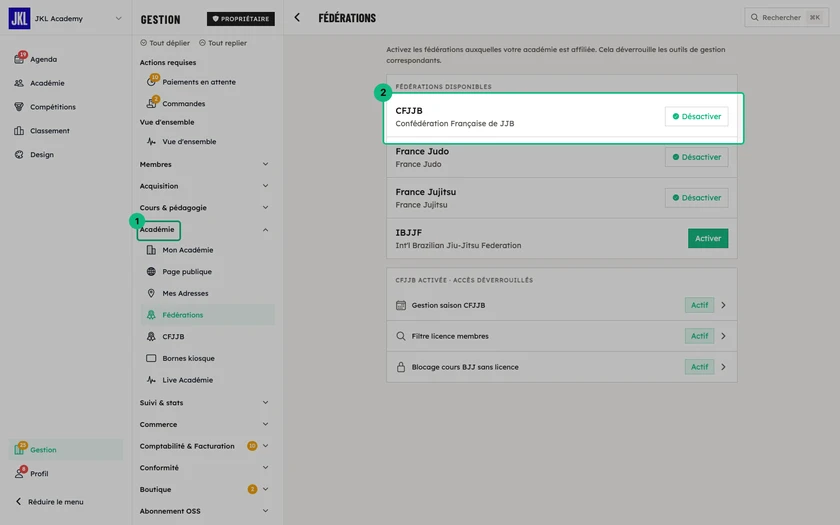The image size is (840, 525).
Task: Open the Profil user icon
Action: (19, 473)
